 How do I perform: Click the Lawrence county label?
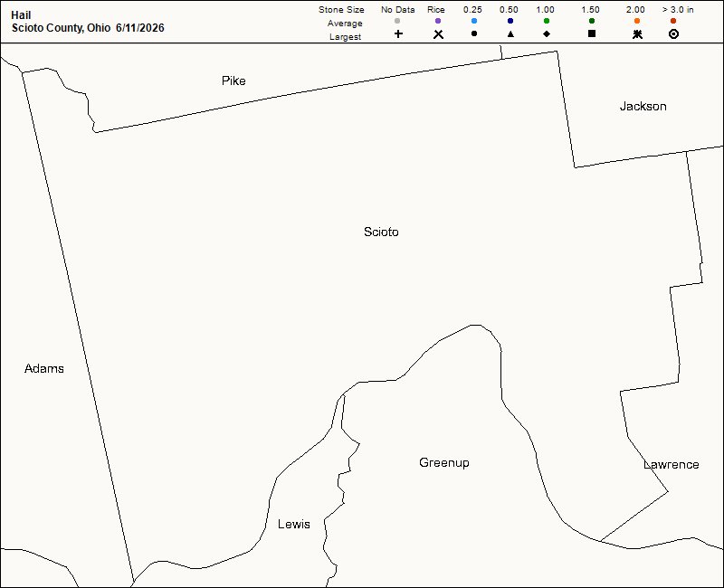[671, 464]
